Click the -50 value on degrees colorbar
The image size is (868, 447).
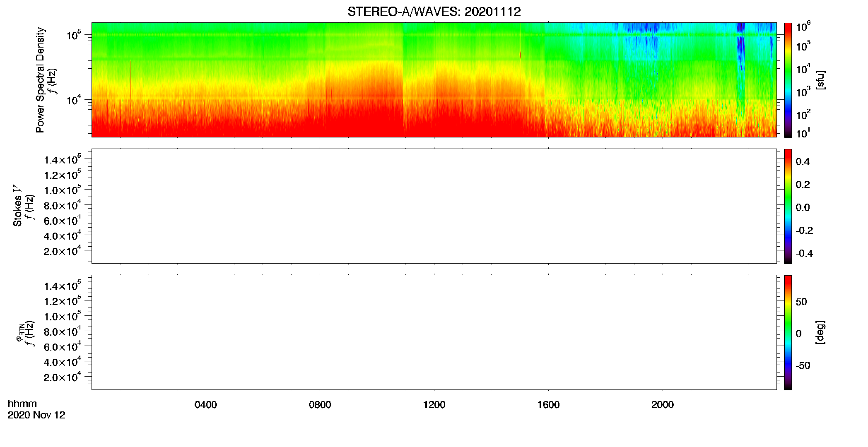(x=803, y=366)
